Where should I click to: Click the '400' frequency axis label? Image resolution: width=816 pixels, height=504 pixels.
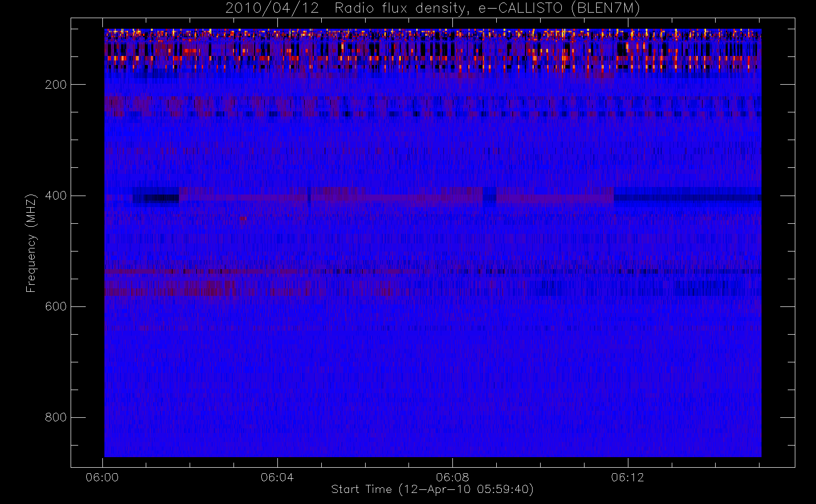pyautogui.click(x=55, y=196)
